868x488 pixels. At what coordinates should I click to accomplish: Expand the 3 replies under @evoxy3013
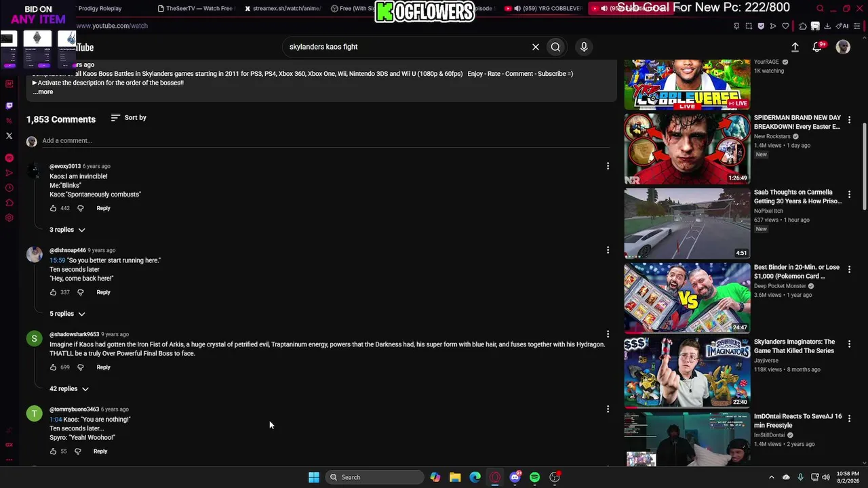pyautogui.click(x=67, y=230)
